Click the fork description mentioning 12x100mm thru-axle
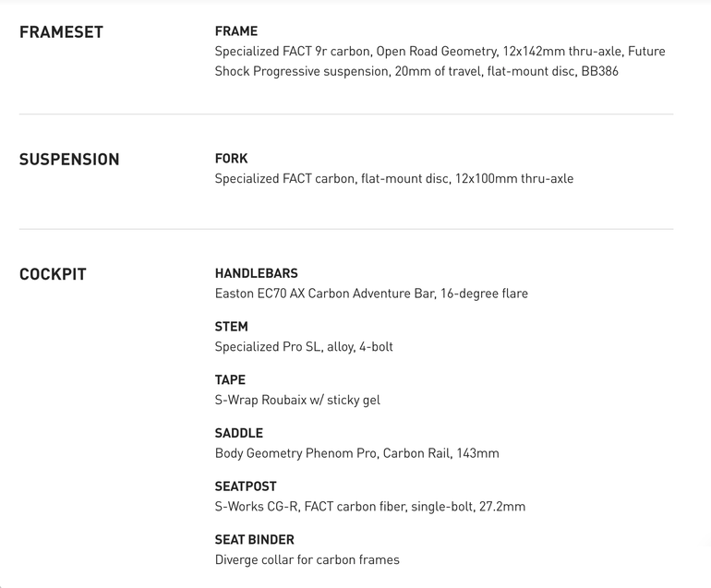 click(394, 179)
